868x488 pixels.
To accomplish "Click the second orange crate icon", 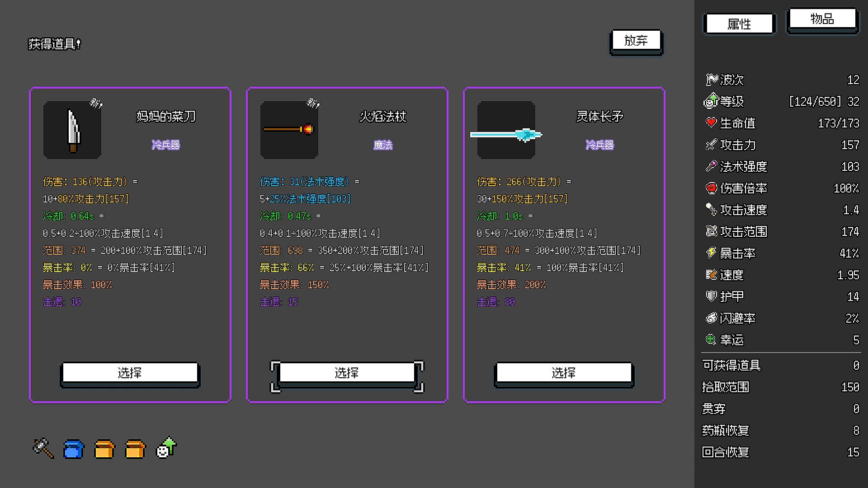I will pos(135,449).
